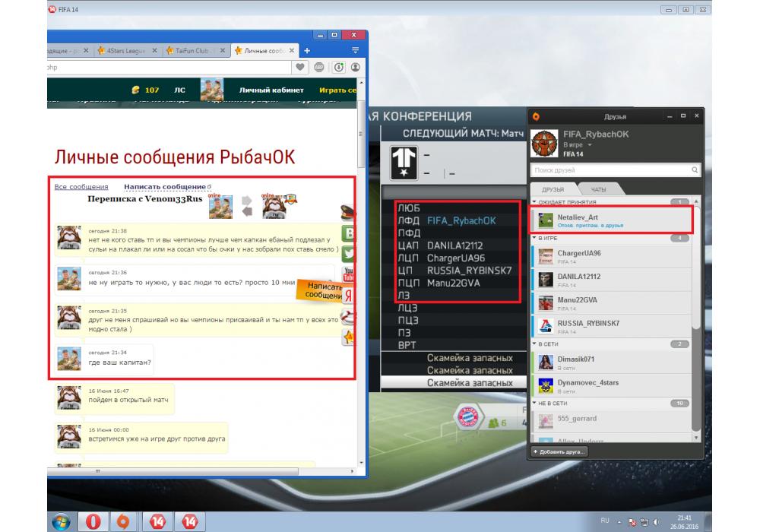
Task: Click the Twitter share icon on sidebar
Action: pos(350,254)
